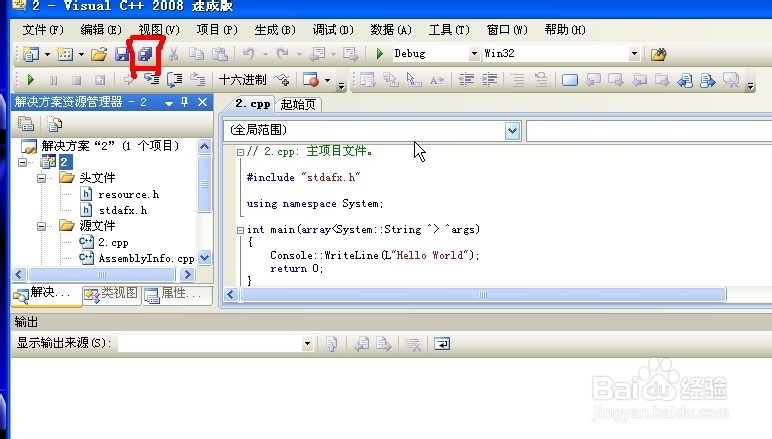Click the breakpoints window icon with the red dot
Screen dimensions: 772x439
[x=311, y=79]
